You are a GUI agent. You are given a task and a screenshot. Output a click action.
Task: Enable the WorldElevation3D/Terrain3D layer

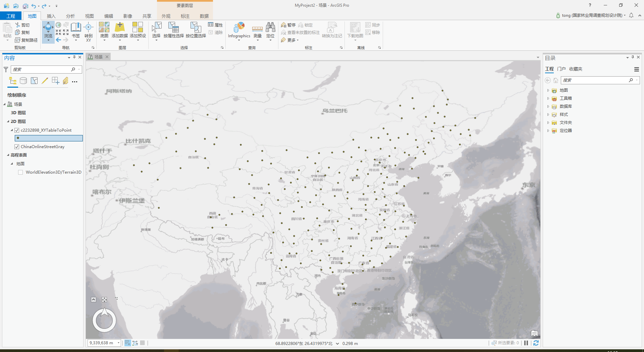[20, 172]
